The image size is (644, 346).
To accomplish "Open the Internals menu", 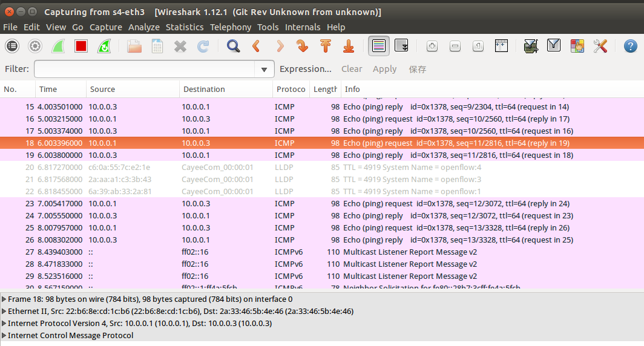I will (303, 27).
